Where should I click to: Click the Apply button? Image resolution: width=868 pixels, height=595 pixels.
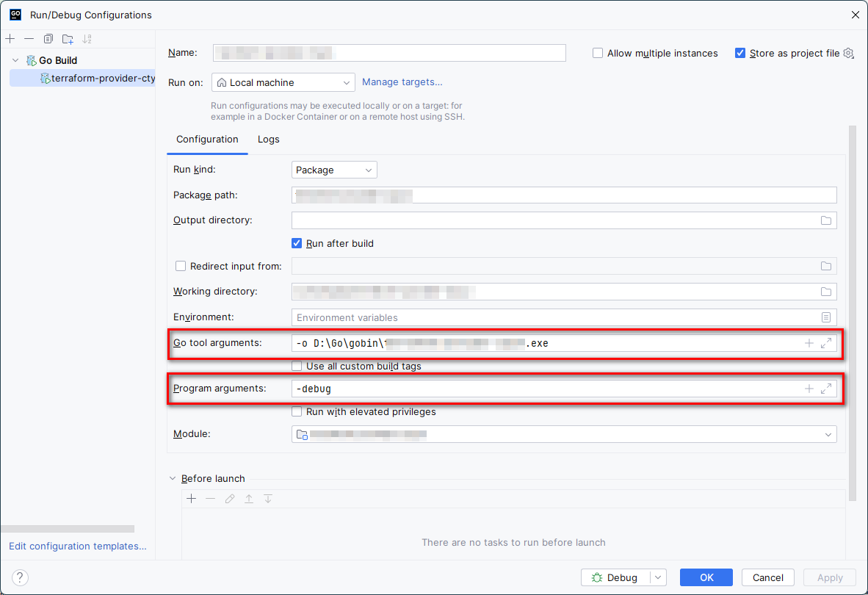[830, 577]
